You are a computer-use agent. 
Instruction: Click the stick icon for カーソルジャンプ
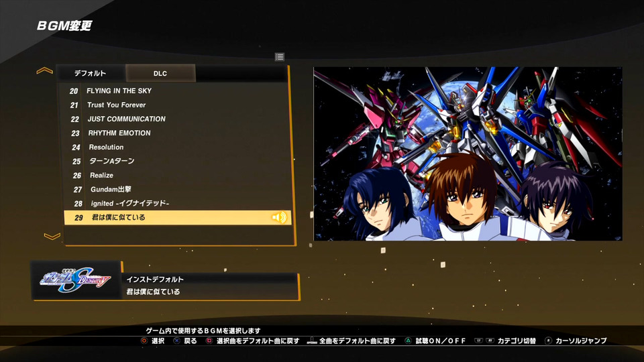point(548,341)
